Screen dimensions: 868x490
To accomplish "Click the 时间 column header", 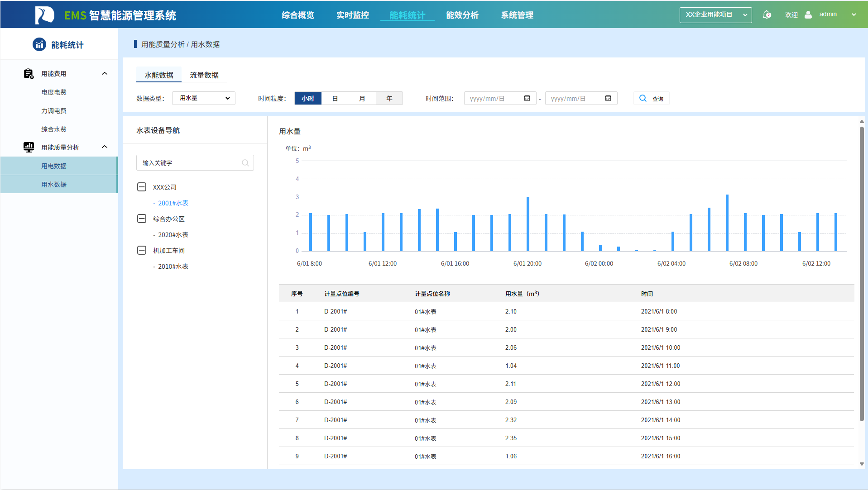I will tap(647, 294).
